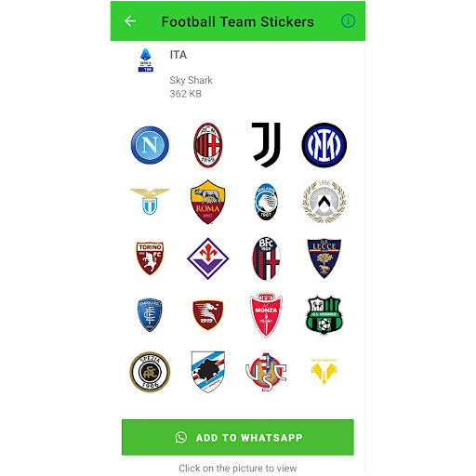Select the Fiorentina purple diamond sticker
Viewport: 476px width, 476px height.
pos(208,258)
